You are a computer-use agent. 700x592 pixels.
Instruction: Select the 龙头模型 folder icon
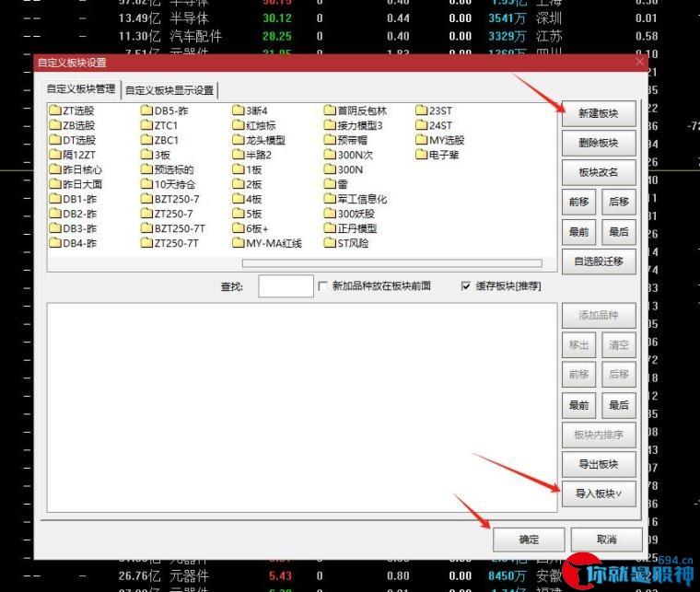pos(239,140)
